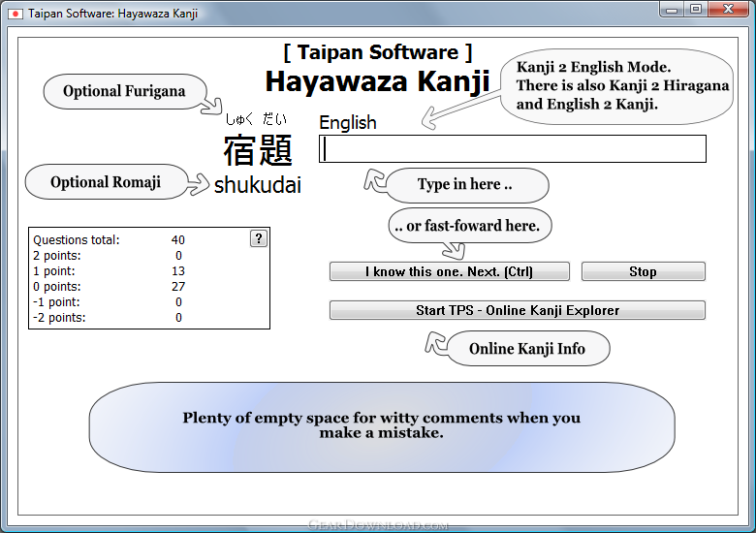
Task: Open the question mark help on stats box
Action: 259,238
